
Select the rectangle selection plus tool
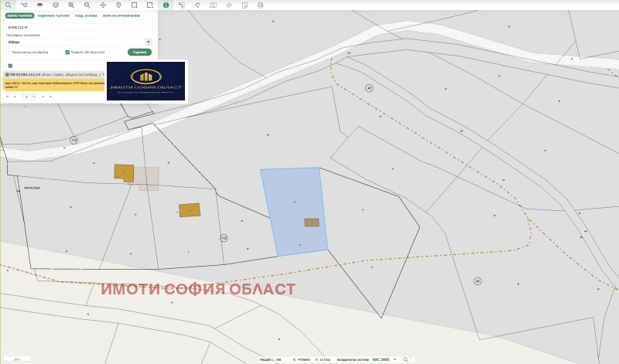tap(134, 5)
